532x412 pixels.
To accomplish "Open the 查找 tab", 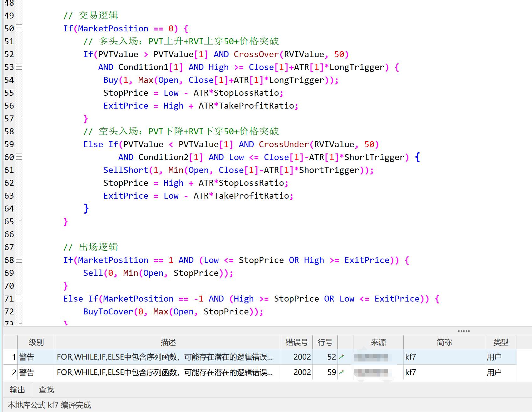I will coord(46,390).
